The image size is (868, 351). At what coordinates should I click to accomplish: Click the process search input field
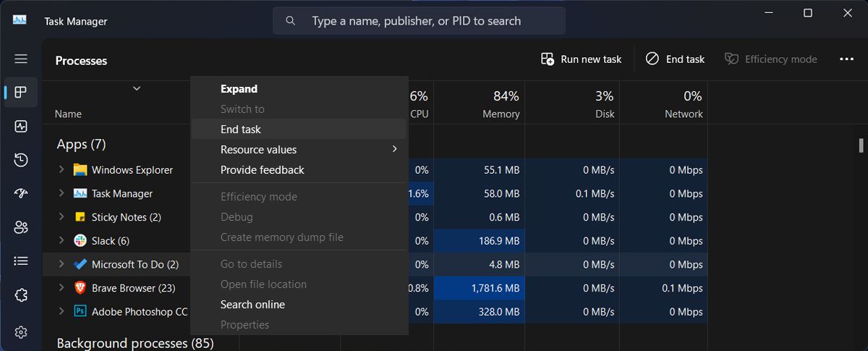(427, 21)
